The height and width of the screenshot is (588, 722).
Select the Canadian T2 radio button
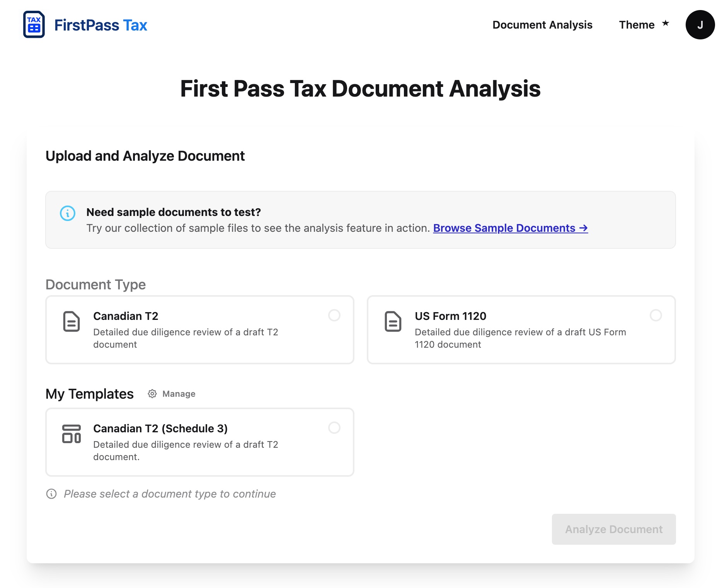pos(334,315)
